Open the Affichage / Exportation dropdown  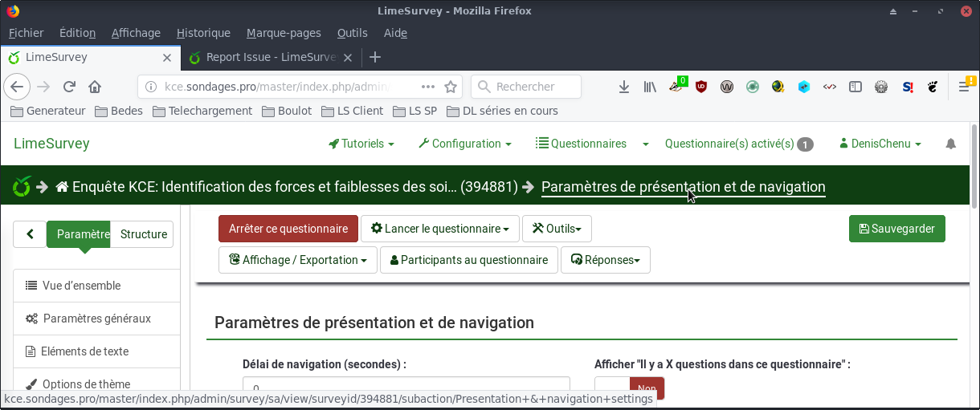coord(297,260)
